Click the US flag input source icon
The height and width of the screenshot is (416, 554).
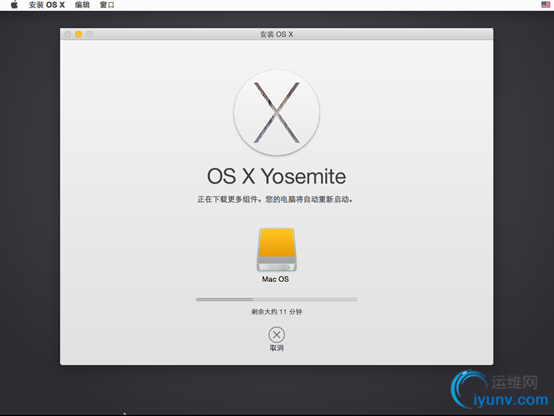(546, 5)
